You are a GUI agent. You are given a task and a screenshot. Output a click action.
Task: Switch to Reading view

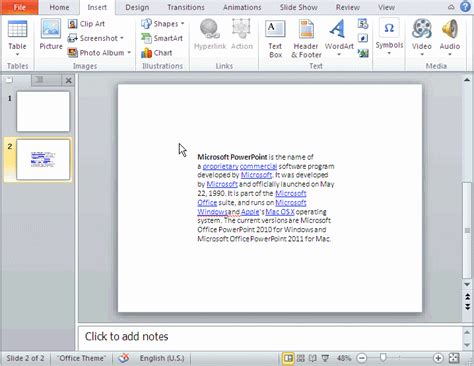[313, 358]
